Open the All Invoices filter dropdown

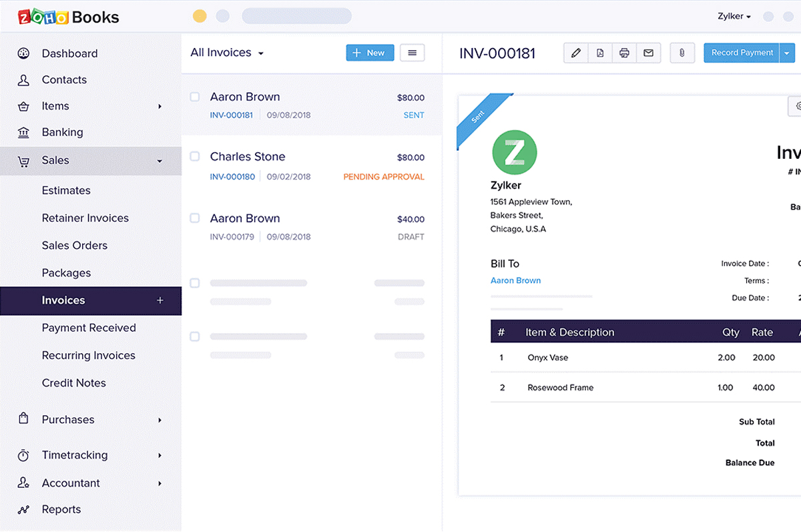coord(227,53)
